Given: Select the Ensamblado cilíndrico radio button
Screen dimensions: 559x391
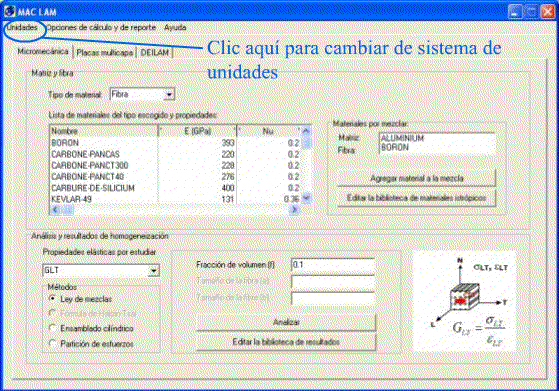Looking at the screenshot, I should point(52,328).
